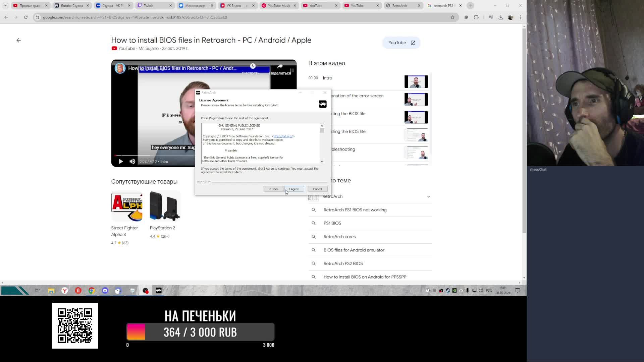Open video on YouTube with the external link button
The height and width of the screenshot is (362, 644).
[x=401, y=43]
